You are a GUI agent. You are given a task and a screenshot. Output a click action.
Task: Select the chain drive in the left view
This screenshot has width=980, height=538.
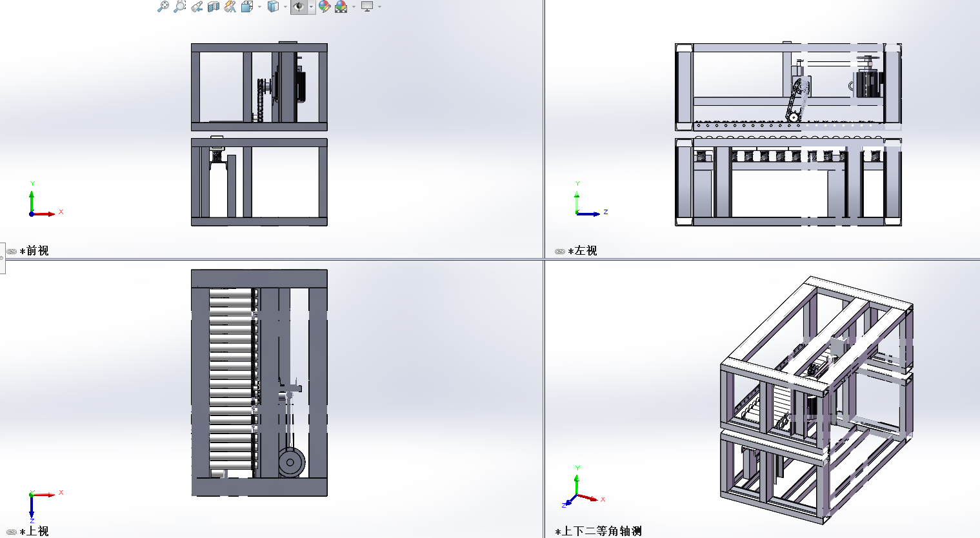(x=798, y=100)
